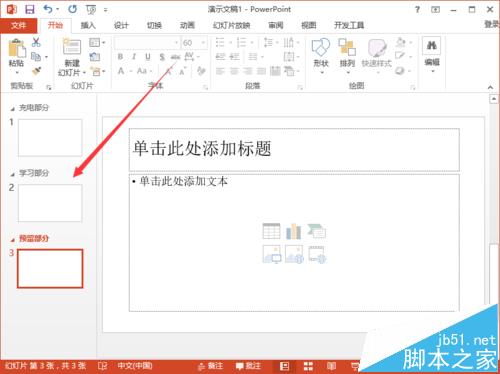Collapse the 学习部分 section
This screenshot has height=374, width=500.
(x=12, y=174)
